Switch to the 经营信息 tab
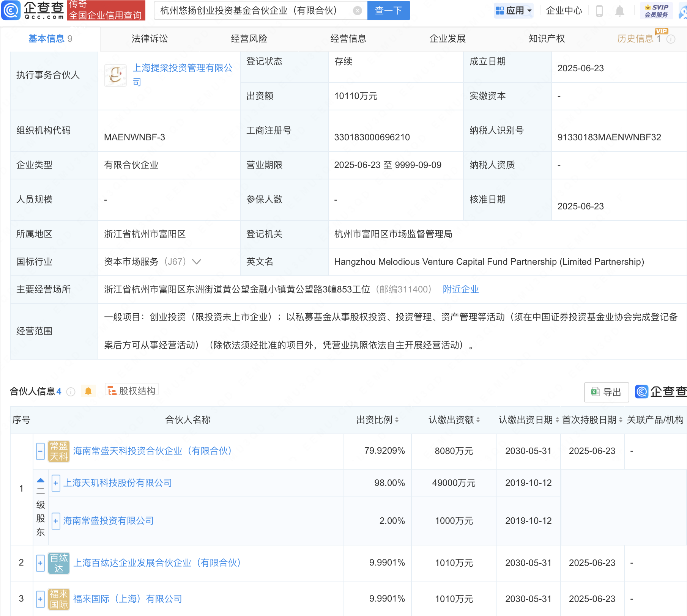The image size is (687, 616). (x=348, y=39)
